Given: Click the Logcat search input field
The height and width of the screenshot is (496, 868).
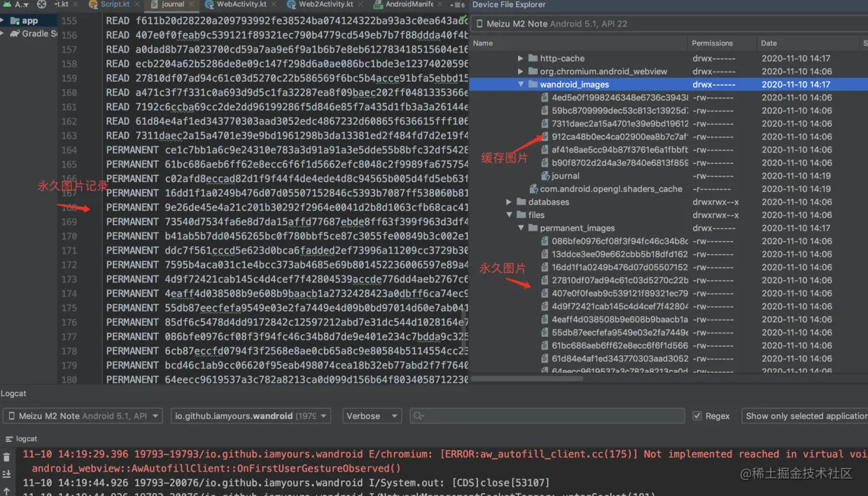Looking at the screenshot, I should pyautogui.click(x=547, y=416).
